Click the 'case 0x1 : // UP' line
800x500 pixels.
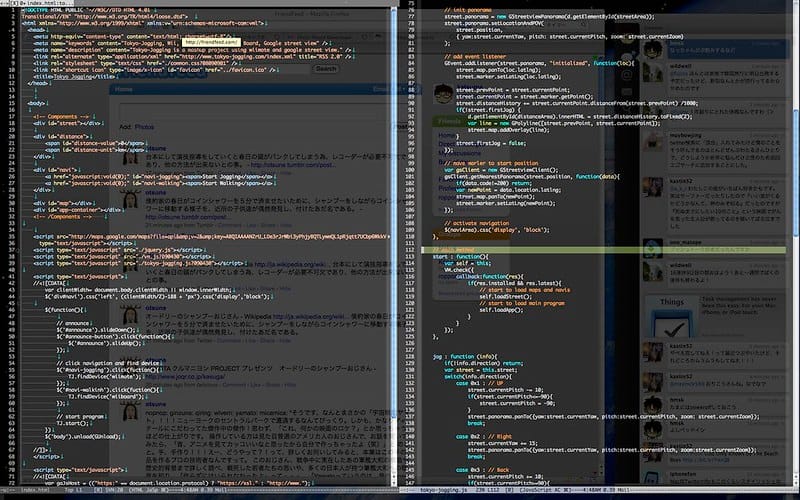point(479,383)
